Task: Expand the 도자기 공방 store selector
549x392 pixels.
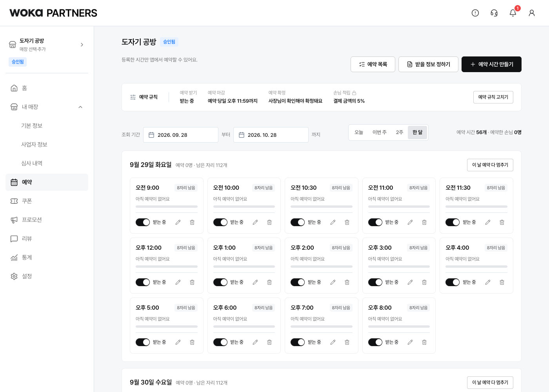Action: [x=47, y=45]
